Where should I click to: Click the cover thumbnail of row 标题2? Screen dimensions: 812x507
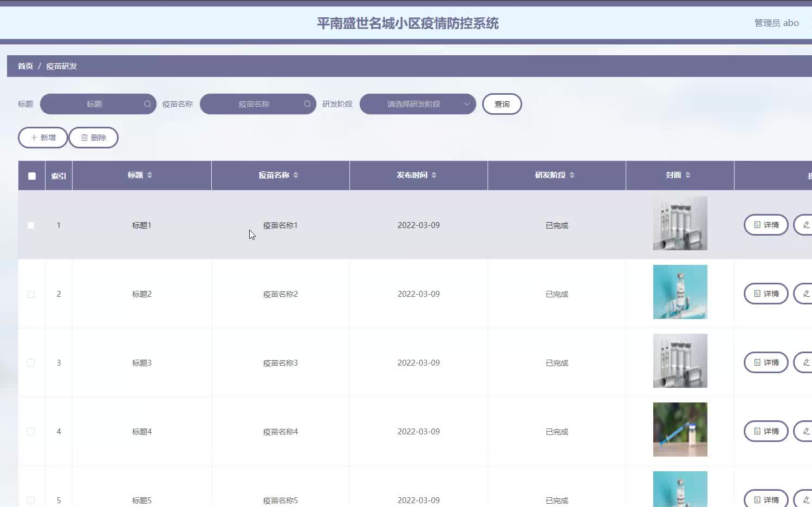680,292
